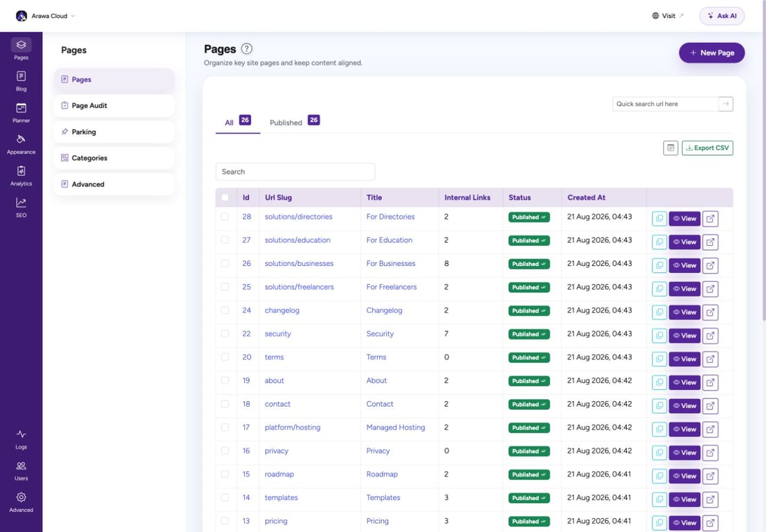The height and width of the screenshot is (532, 766).
Task: Open changelog page in external tab
Action: click(x=711, y=312)
